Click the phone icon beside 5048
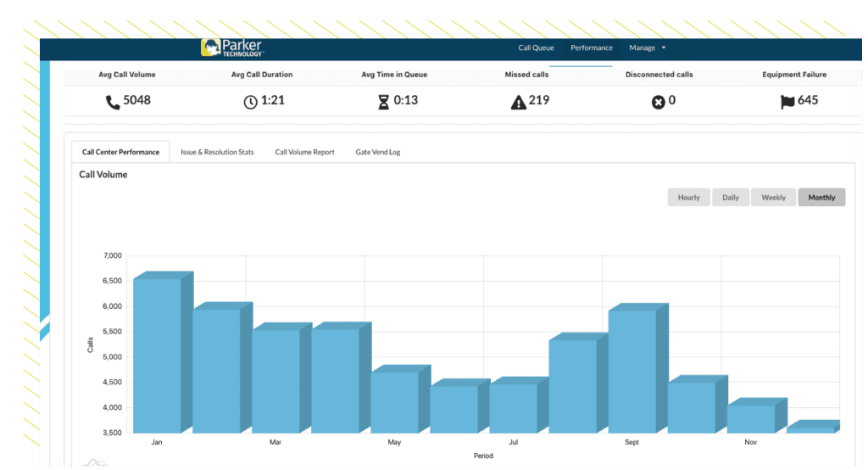This screenshot has height=470, width=868. pyautogui.click(x=113, y=102)
